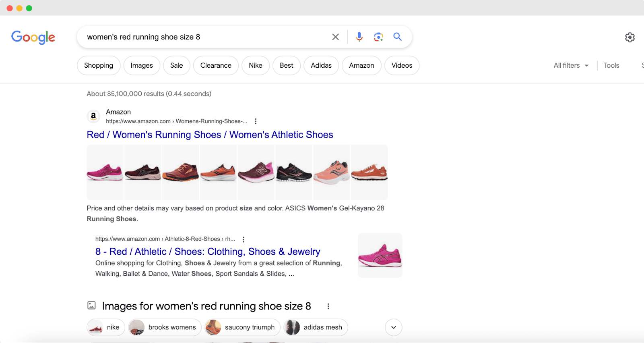
Task: Open 8 - Red / Athletic / Shoes link
Action: click(208, 252)
